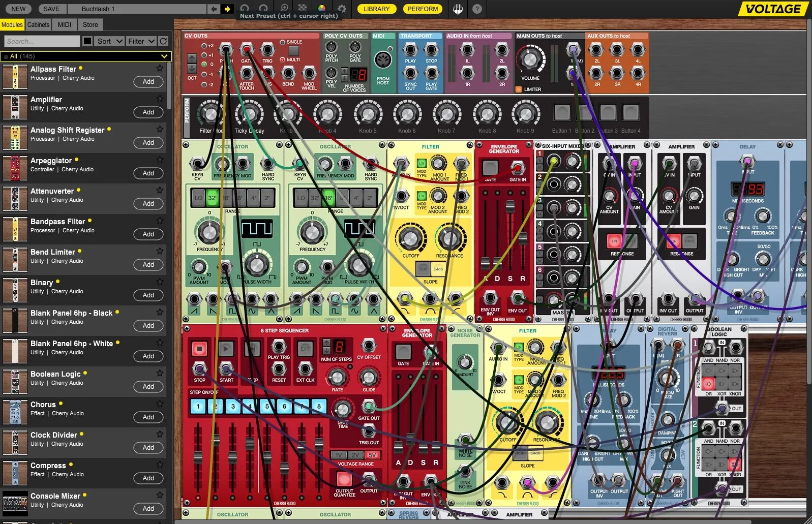Click the OCT up arrow in CV Outs

pyautogui.click(x=192, y=58)
